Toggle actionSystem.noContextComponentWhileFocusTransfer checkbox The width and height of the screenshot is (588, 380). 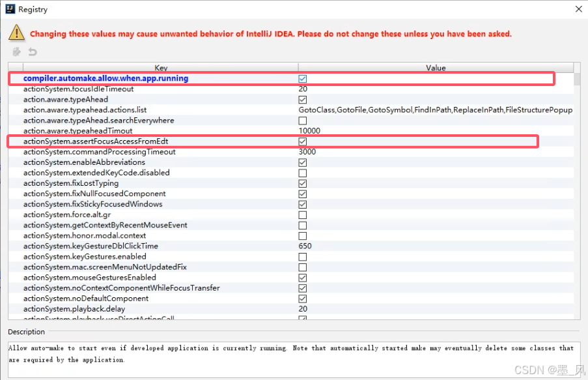pos(303,288)
